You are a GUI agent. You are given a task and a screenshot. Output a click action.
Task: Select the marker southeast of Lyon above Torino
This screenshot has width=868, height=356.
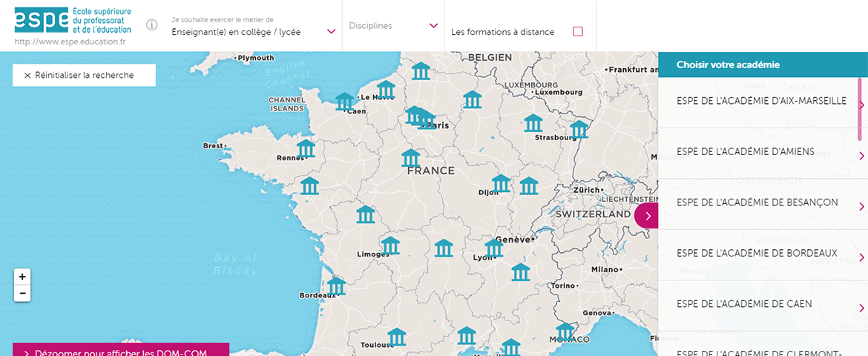point(520,272)
